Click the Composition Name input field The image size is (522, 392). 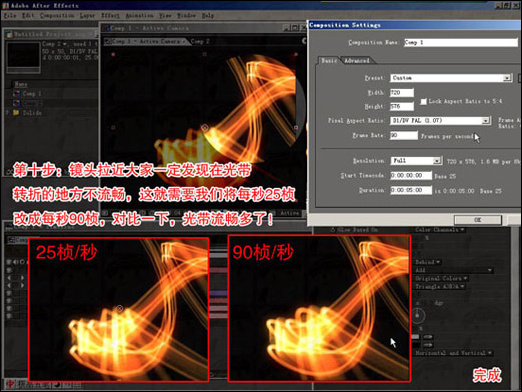pyautogui.click(x=461, y=42)
